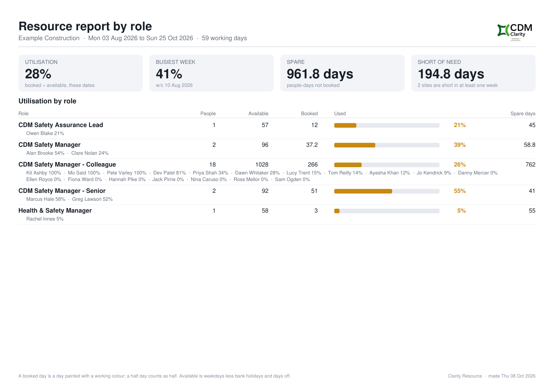
Task: Click 'Sam Ogden 0%' person entry
Action: pos(292,179)
